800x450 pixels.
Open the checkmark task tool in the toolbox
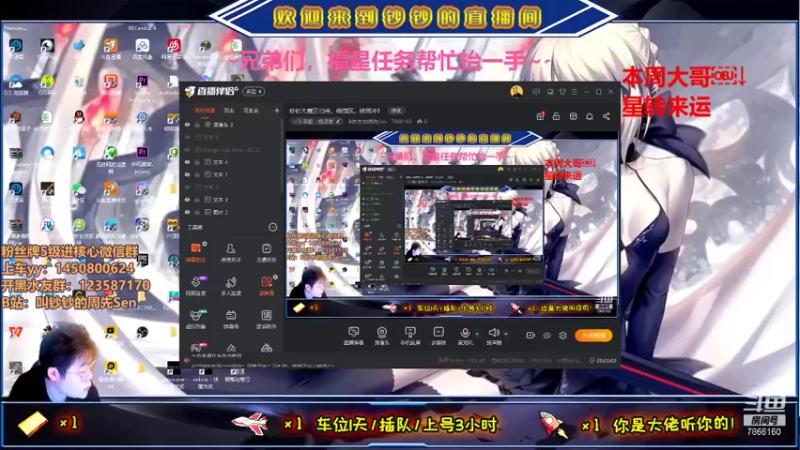point(266,253)
